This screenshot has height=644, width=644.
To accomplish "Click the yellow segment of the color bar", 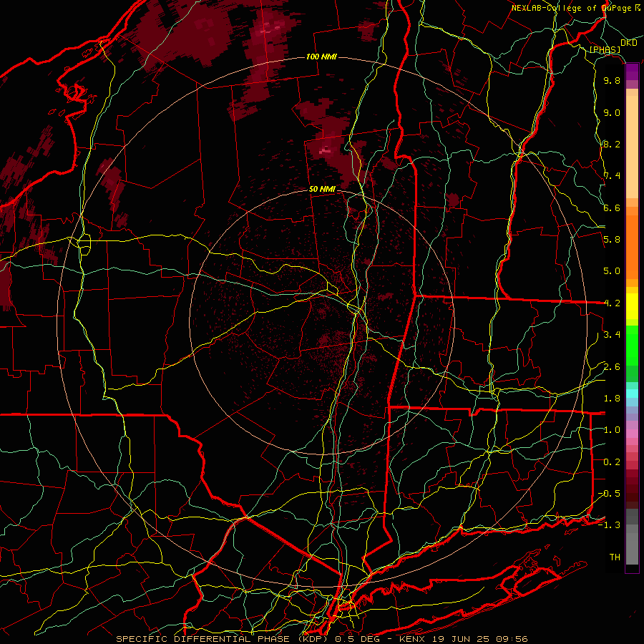I will [x=632, y=306].
